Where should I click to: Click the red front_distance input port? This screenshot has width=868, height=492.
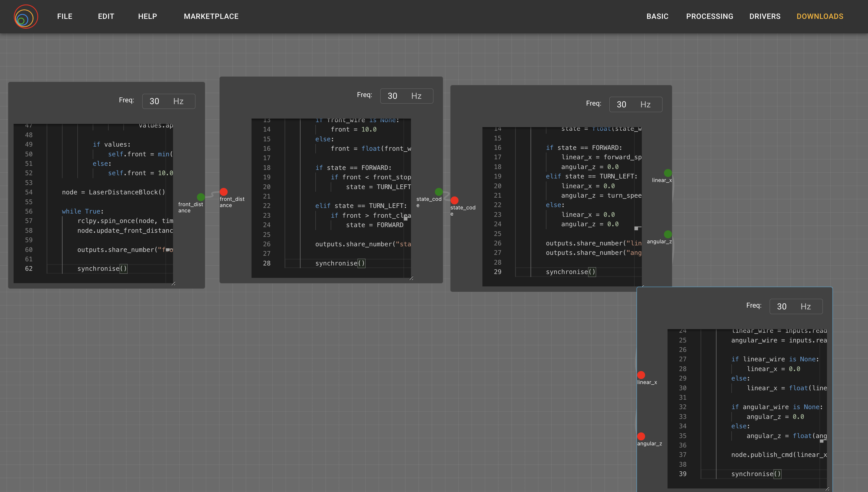click(x=223, y=192)
